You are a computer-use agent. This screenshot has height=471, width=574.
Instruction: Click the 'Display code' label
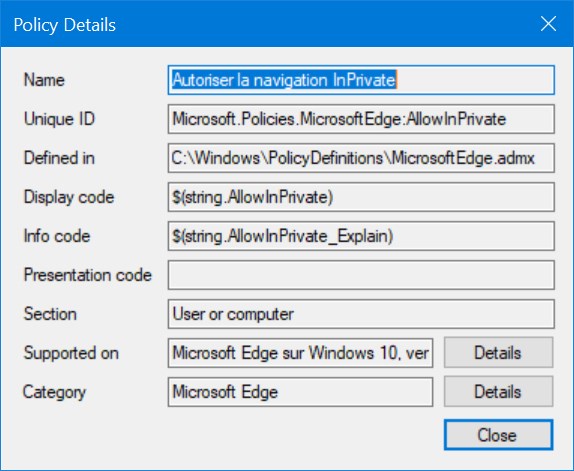[69, 197]
